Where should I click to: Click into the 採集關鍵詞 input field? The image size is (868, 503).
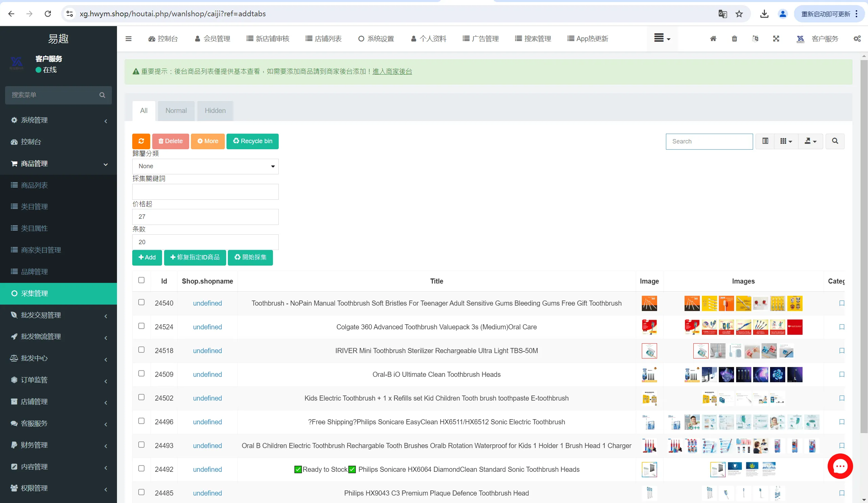(205, 192)
